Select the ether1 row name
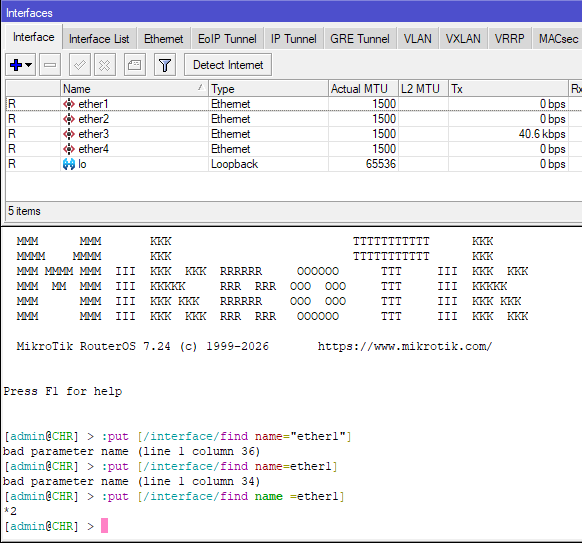Screen dimensions: 582x543 (x=93, y=104)
